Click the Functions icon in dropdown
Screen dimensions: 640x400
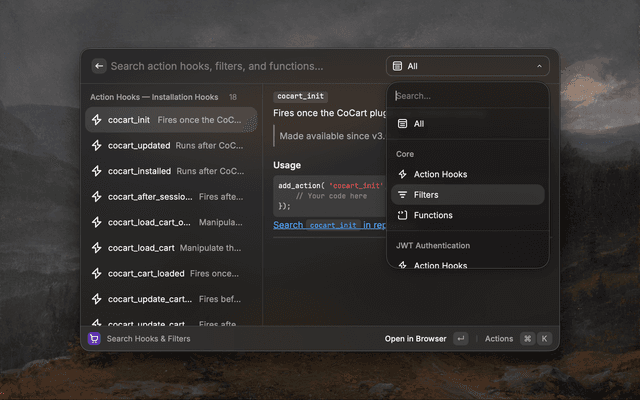[x=402, y=215]
